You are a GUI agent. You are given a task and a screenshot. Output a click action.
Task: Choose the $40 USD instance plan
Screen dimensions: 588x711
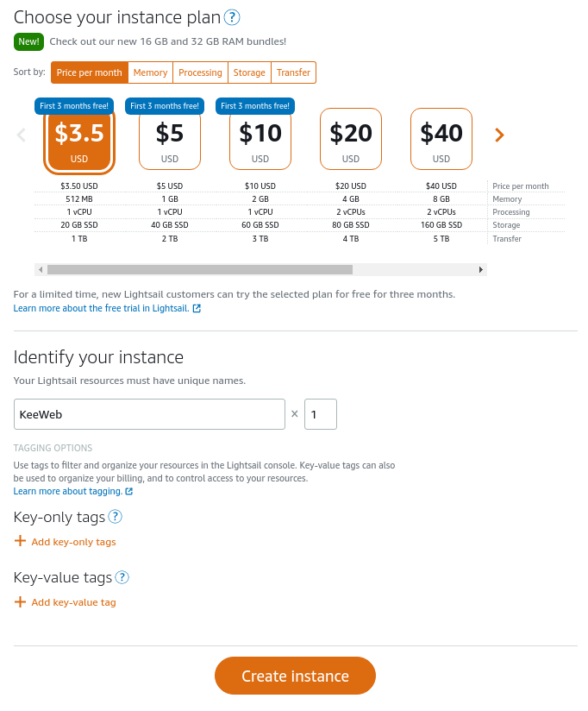coord(441,138)
